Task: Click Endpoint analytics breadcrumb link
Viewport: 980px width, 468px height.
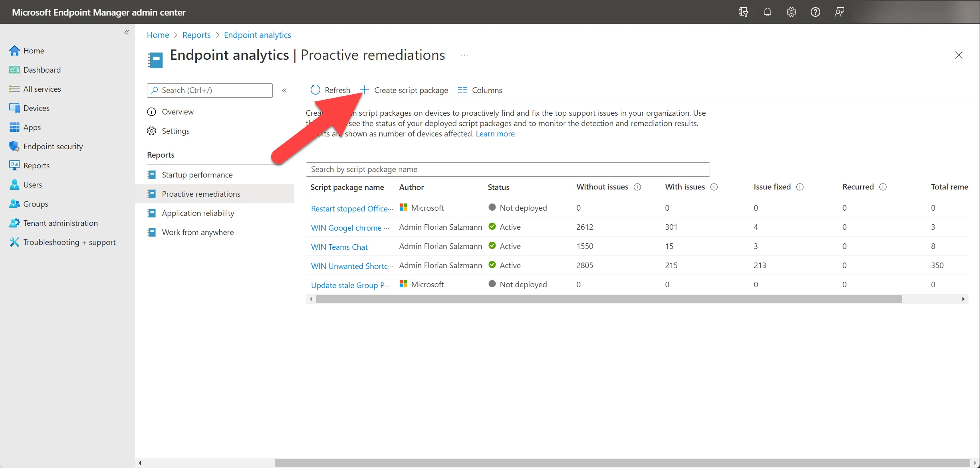Action: coord(258,35)
